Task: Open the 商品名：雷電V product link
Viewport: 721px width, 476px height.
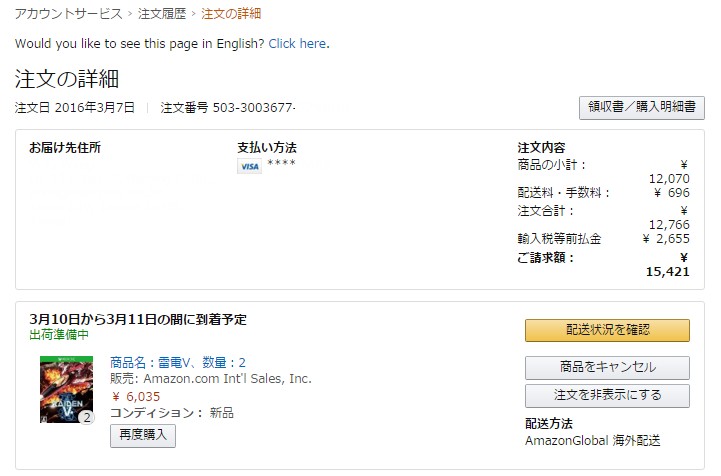Action: coord(177,362)
